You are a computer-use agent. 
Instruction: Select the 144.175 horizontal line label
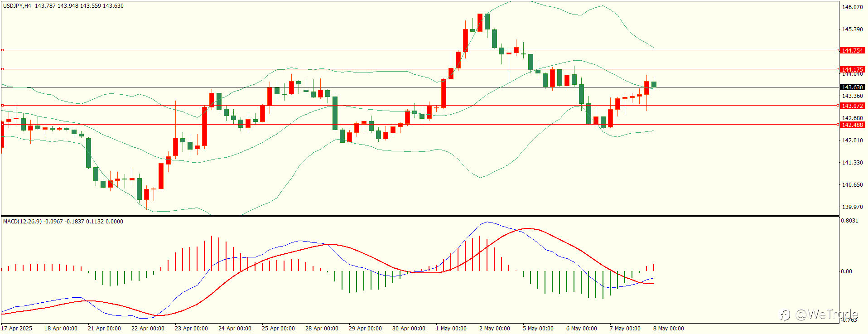(852, 69)
